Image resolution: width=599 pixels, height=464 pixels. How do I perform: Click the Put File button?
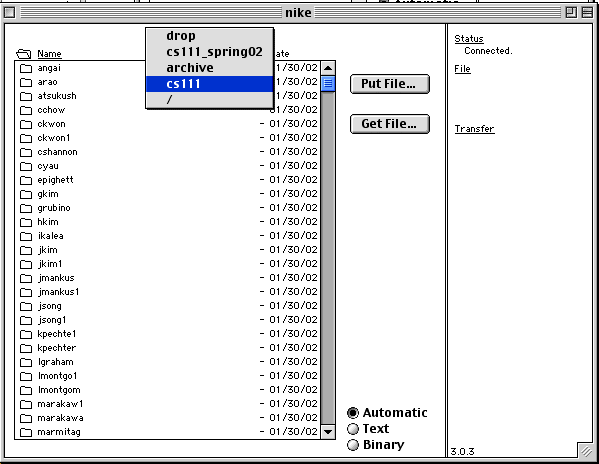[390, 84]
